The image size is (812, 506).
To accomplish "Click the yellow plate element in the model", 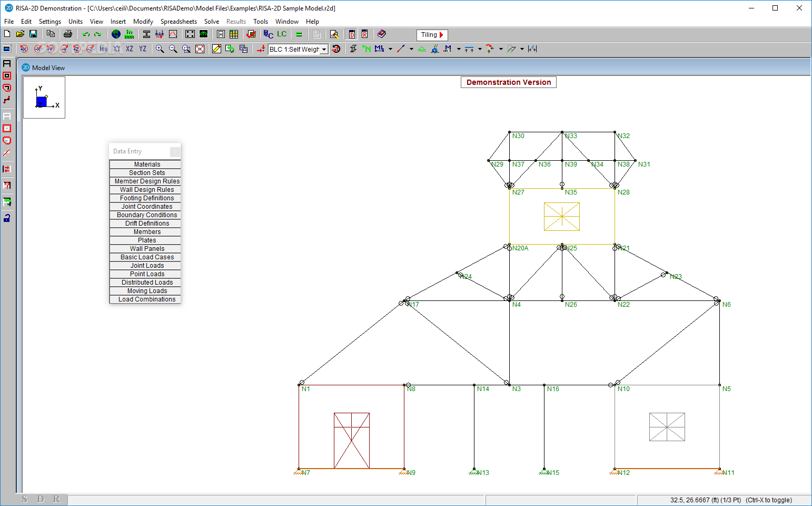I will coord(561,217).
